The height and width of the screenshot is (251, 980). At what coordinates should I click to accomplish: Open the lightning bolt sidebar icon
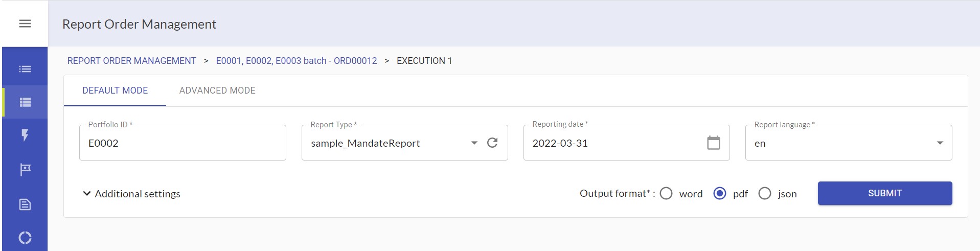point(25,135)
